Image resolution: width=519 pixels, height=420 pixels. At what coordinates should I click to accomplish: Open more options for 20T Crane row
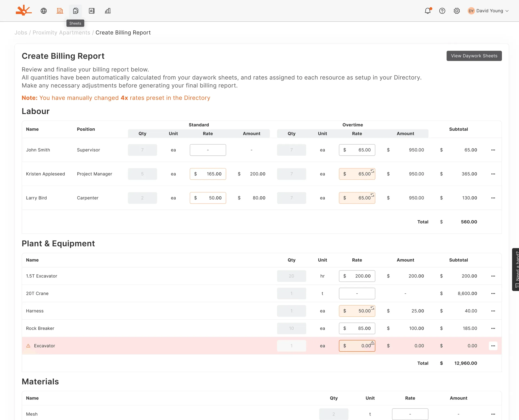[x=493, y=293]
